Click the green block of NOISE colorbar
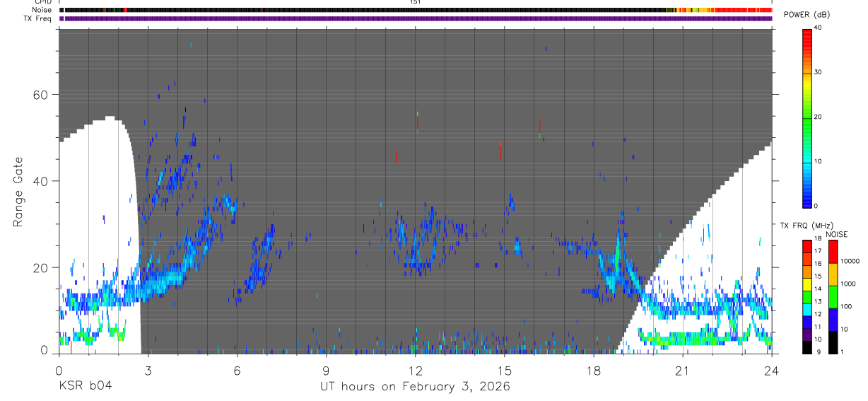The image size is (868, 401). tap(833, 297)
